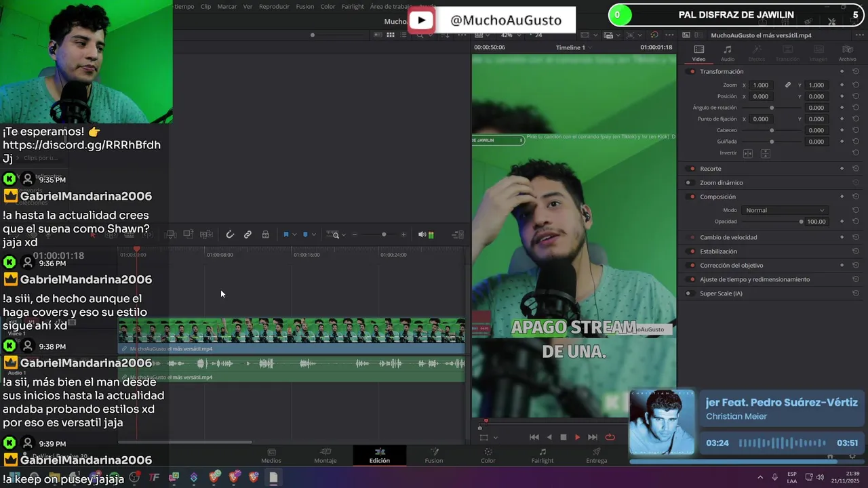Image resolution: width=868 pixels, height=488 pixels.
Task: Toggle loop playback in viewer
Action: click(x=610, y=437)
